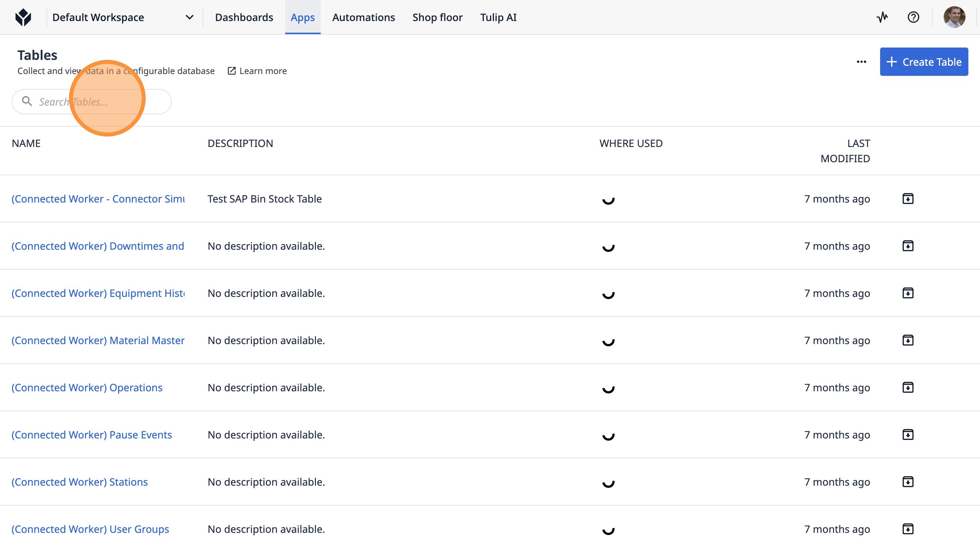Screen dimensions: 980x547
Task: Archive the Downtimes table via its icon
Action: (908, 246)
